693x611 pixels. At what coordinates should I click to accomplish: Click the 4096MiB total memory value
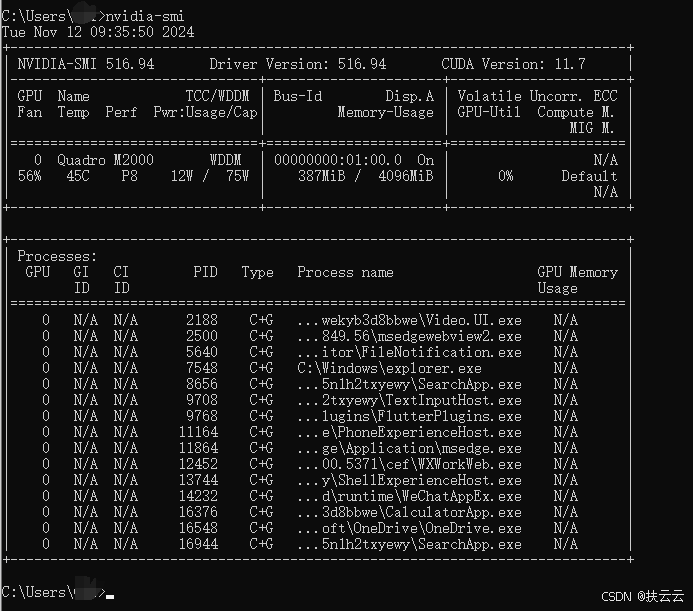[406, 176]
